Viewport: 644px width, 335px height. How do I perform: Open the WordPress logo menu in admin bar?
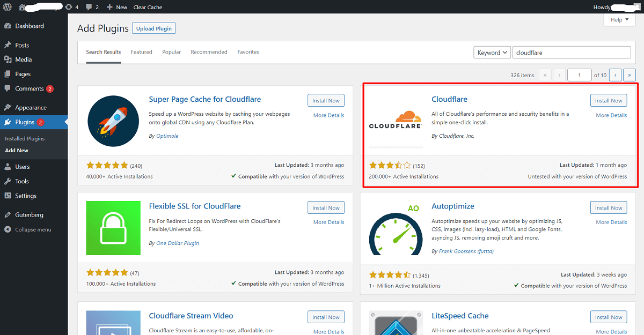coord(7,7)
